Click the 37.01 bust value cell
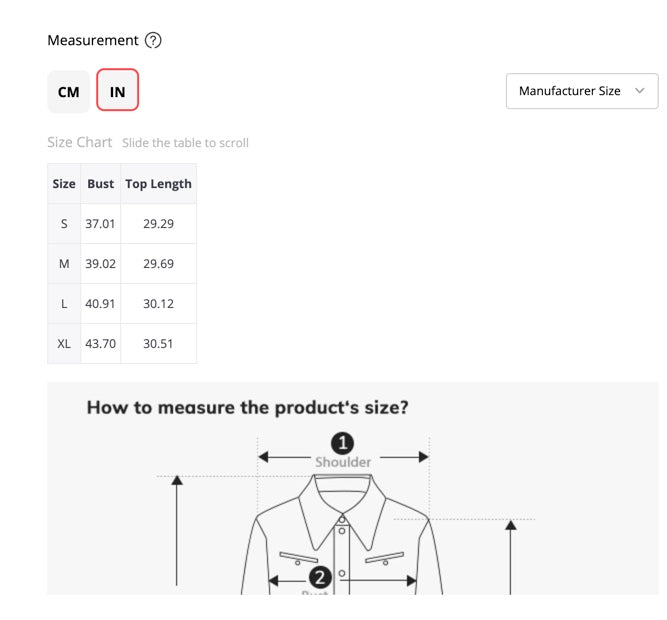667x620 pixels. click(x=100, y=224)
